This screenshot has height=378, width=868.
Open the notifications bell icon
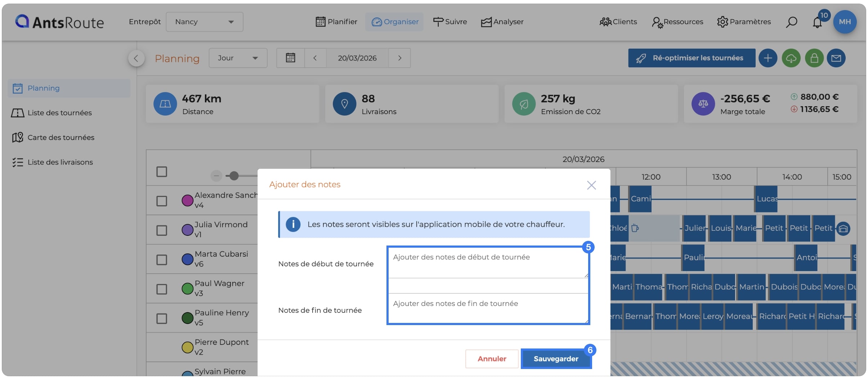coord(817,22)
